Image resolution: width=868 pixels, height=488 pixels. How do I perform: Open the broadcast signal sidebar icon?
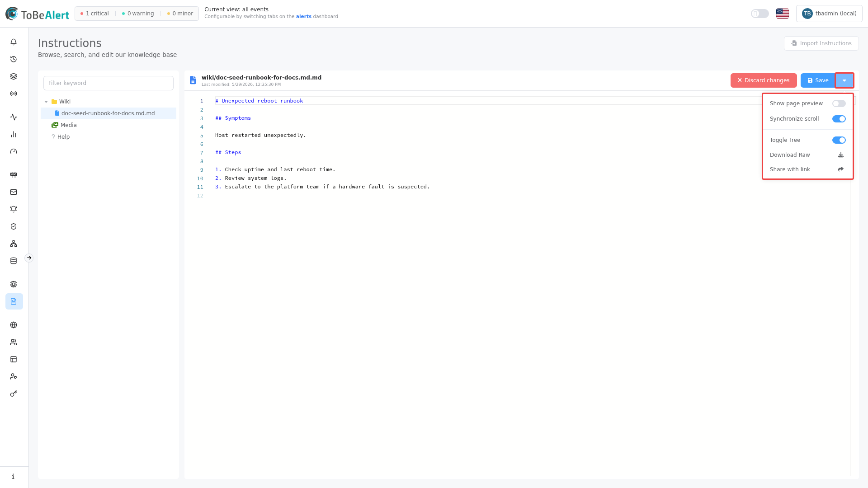(14, 94)
